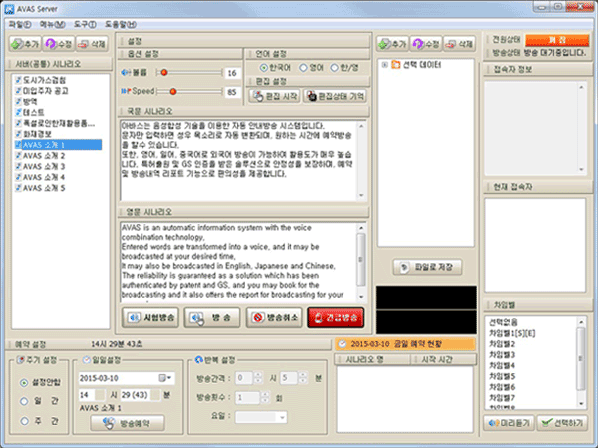Click 수정 above the 선택 데이터 tree
Image resolution: width=598 pixels, height=448 pixels.
point(426,44)
